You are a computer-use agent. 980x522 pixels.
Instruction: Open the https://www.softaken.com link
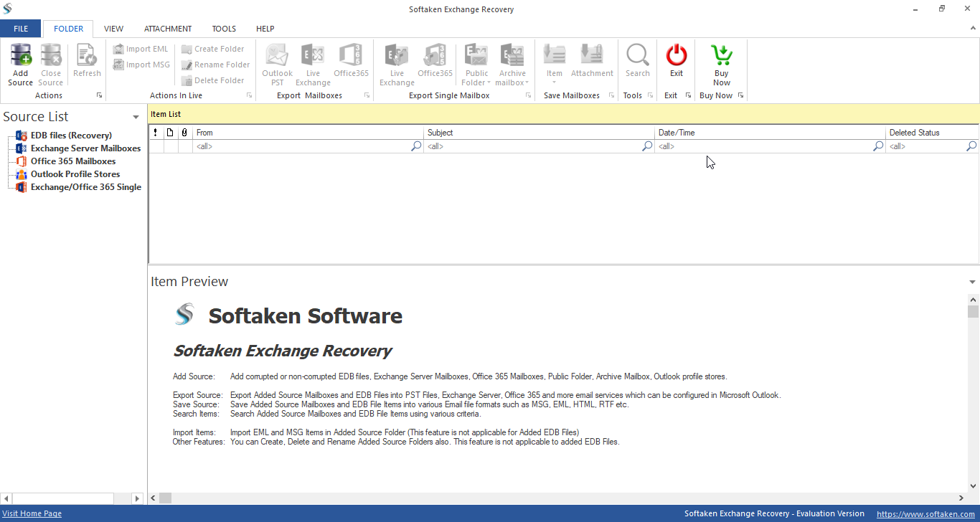pos(925,514)
